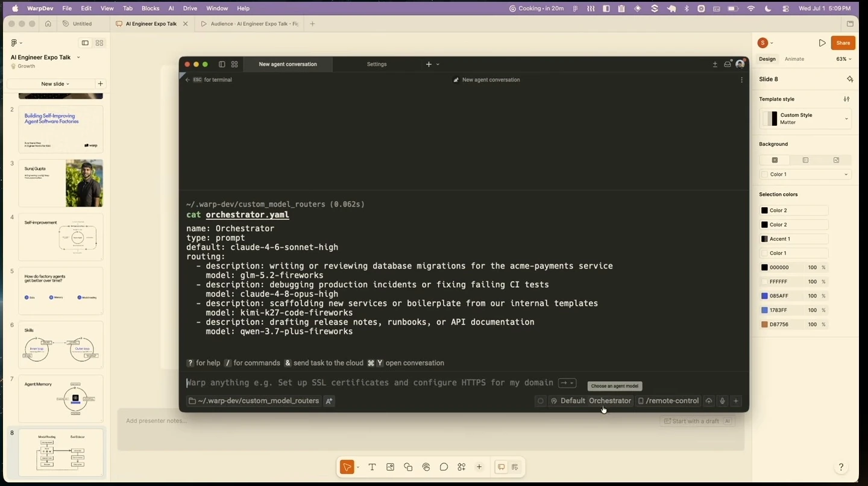This screenshot has width=868, height=486.
Task: Select image background type
Action: click(836, 160)
